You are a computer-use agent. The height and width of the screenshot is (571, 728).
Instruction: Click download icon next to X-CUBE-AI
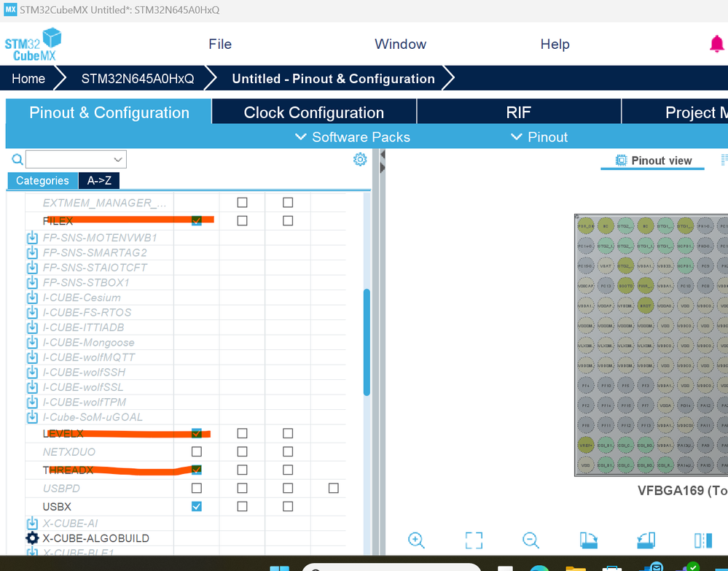[x=32, y=523]
